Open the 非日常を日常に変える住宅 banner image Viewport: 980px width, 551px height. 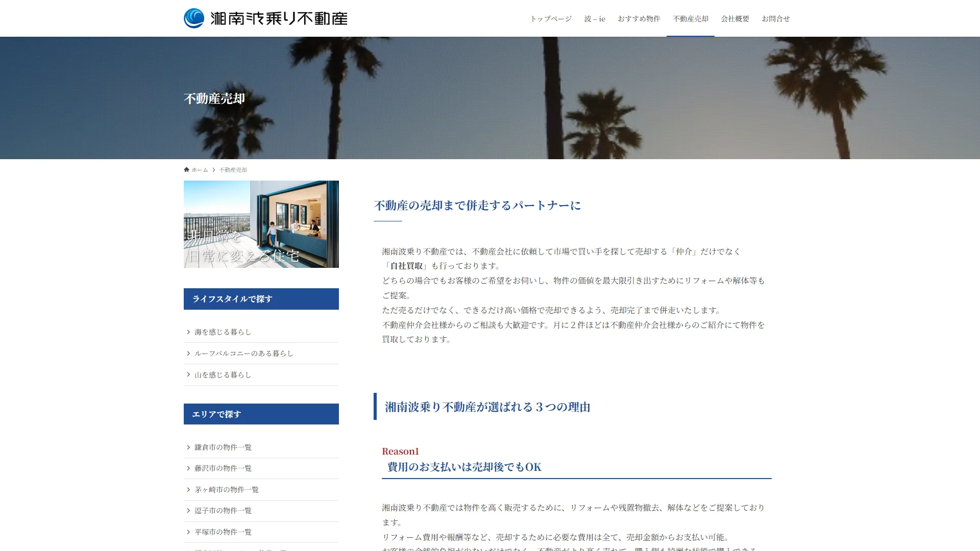pos(261,224)
